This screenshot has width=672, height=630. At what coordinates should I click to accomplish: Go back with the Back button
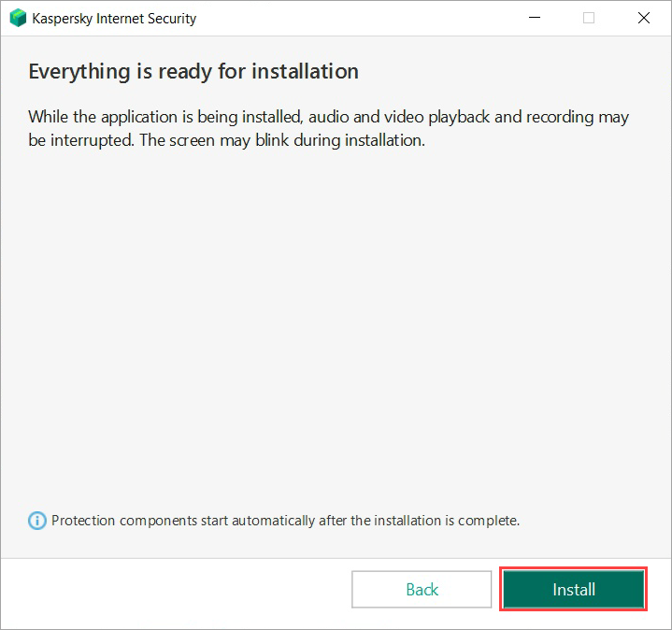tap(422, 590)
